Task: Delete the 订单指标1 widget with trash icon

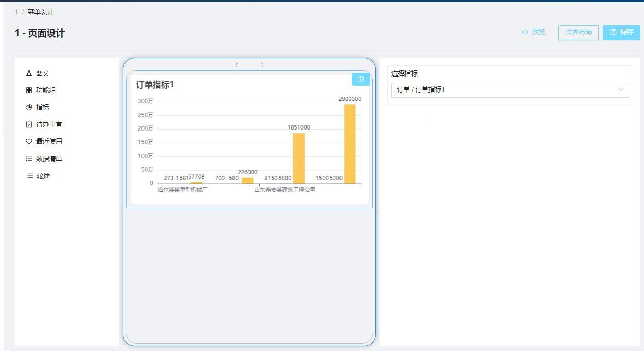Action: pyautogui.click(x=361, y=79)
